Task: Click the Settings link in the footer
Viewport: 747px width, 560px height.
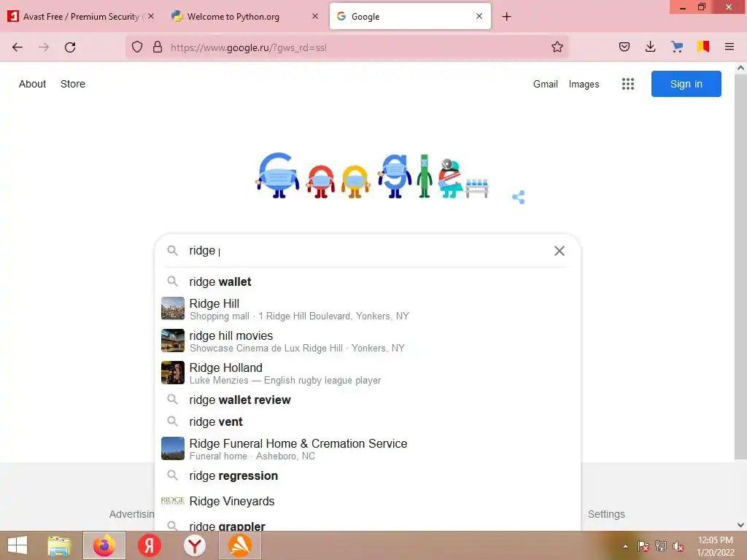Action: click(x=606, y=514)
